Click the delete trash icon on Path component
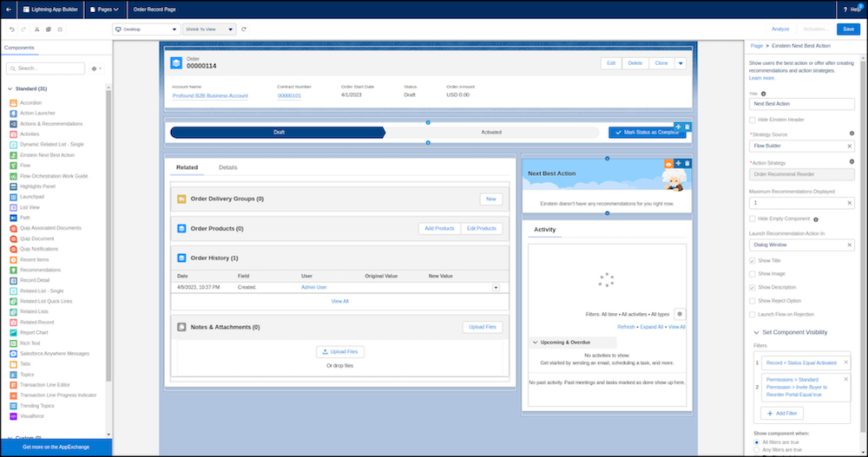This screenshot has width=868, height=457. pyautogui.click(x=687, y=127)
